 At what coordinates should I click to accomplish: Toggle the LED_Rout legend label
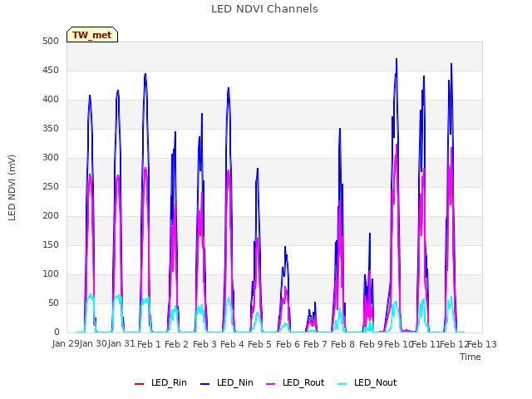pos(303,382)
